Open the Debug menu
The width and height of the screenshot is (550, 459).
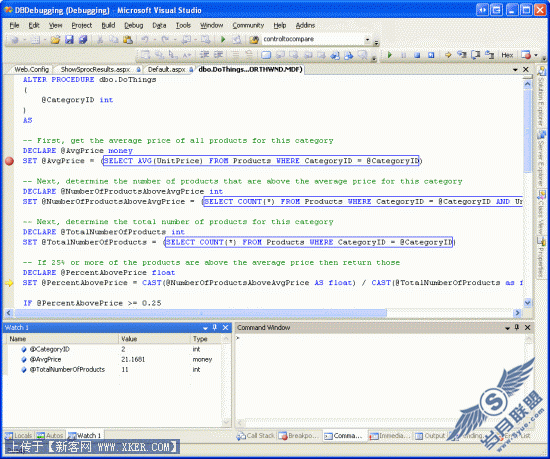134,25
